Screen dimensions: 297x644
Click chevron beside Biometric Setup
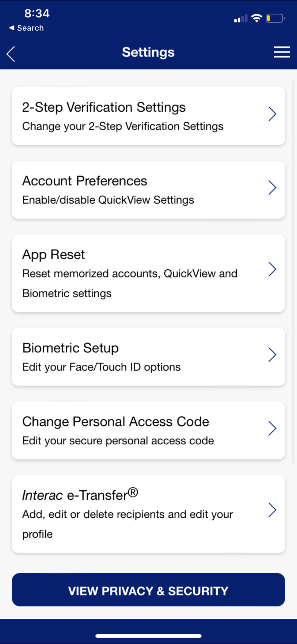coord(272,354)
